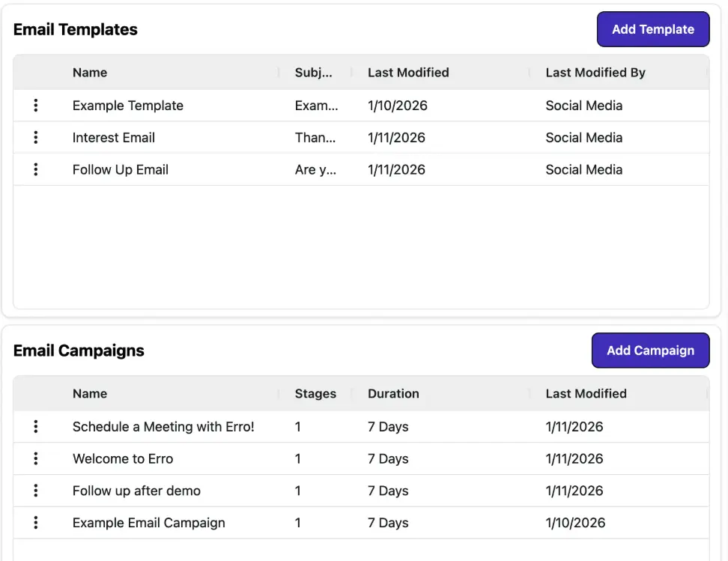Open the Example Template entry
Image resolution: width=728 pixels, height=561 pixels.
127,105
